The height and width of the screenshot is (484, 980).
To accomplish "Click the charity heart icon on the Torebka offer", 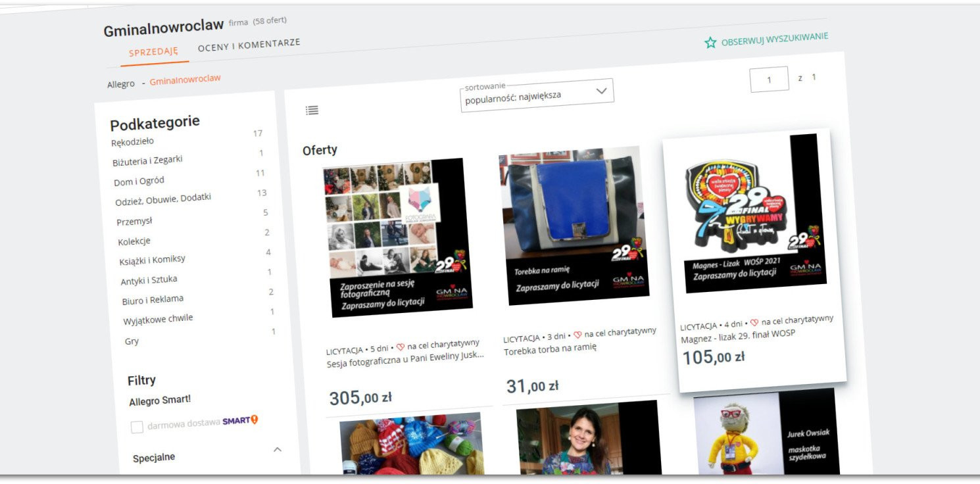I will point(577,335).
